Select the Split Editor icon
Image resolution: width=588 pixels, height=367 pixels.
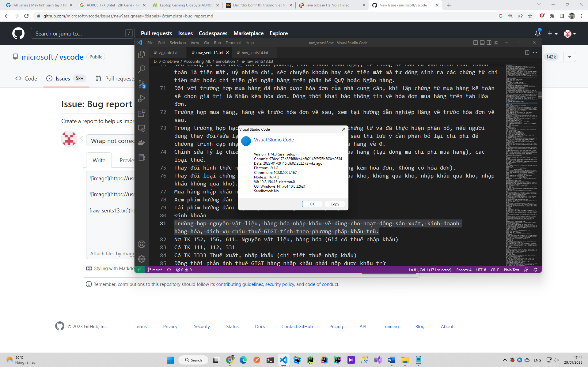point(527,52)
